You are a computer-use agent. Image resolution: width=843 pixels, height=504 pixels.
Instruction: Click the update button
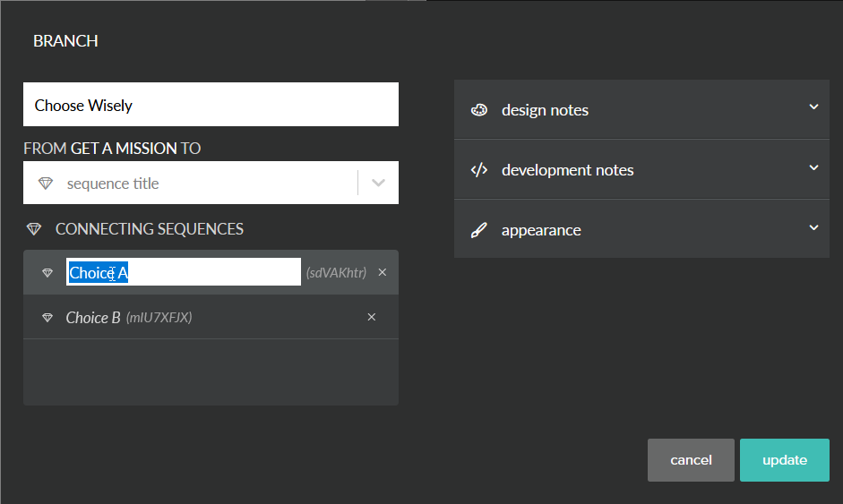[x=785, y=460]
